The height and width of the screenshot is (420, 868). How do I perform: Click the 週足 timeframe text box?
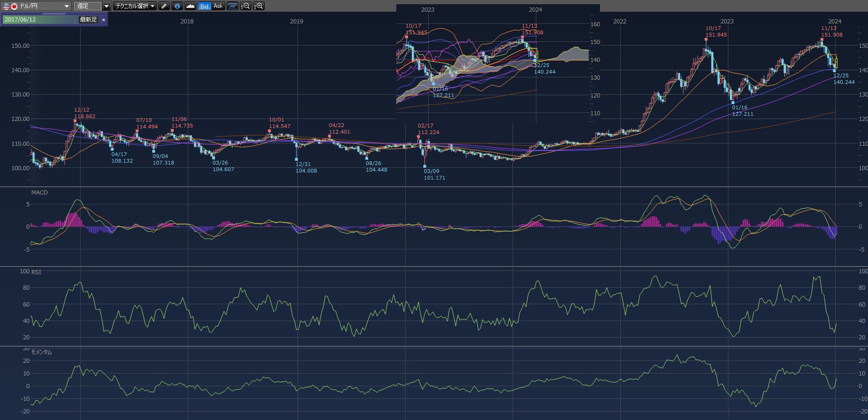click(x=87, y=6)
